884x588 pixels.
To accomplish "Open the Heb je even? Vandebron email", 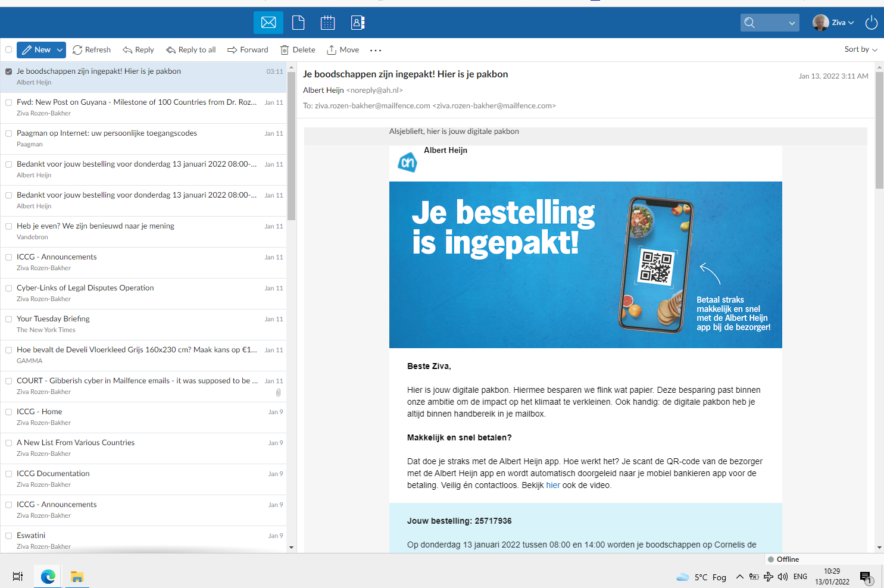I will coord(143,232).
